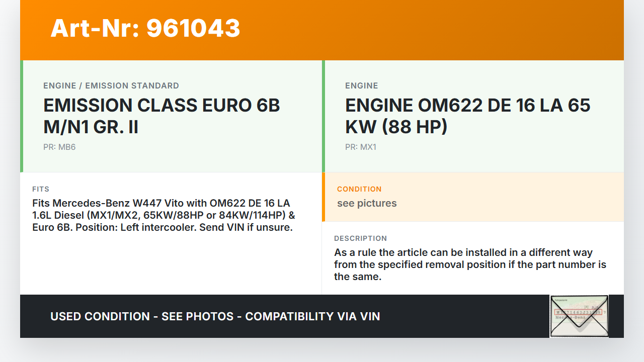Click the PR: MB6 code
Screen dimensions: 644x362
tap(59, 147)
